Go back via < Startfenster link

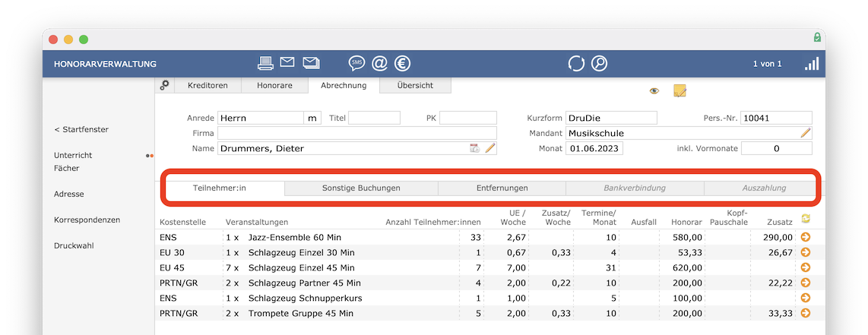click(x=81, y=129)
